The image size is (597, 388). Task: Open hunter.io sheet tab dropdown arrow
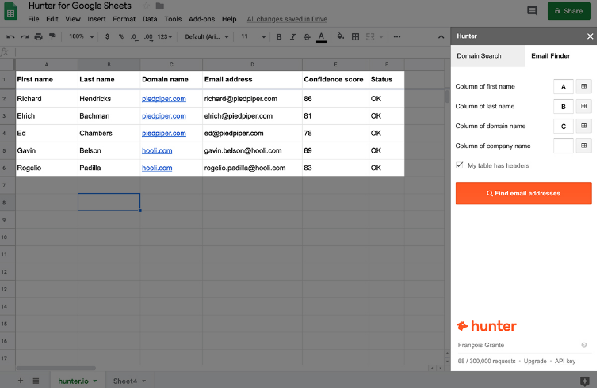coord(95,381)
